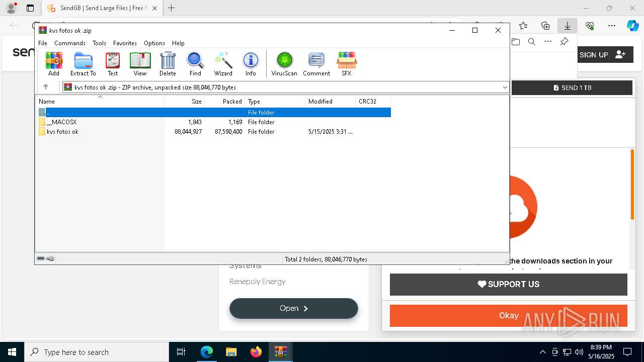Select the SendGB browser tab
This screenshot has height=362, width=644.
point(102,8)
